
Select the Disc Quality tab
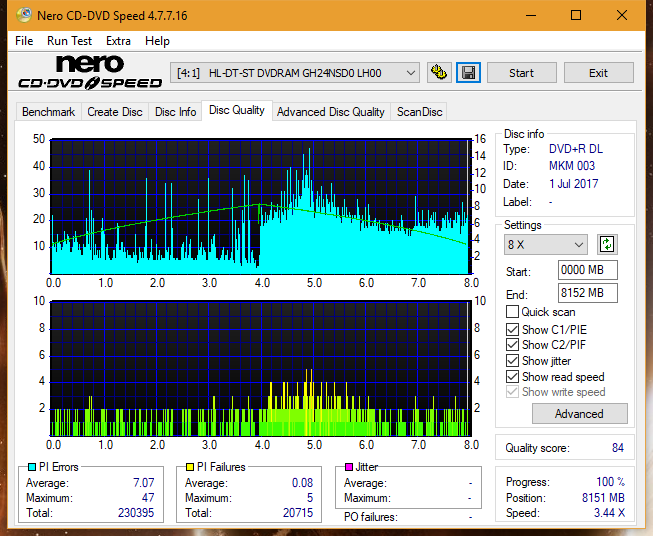pos(237,110)
